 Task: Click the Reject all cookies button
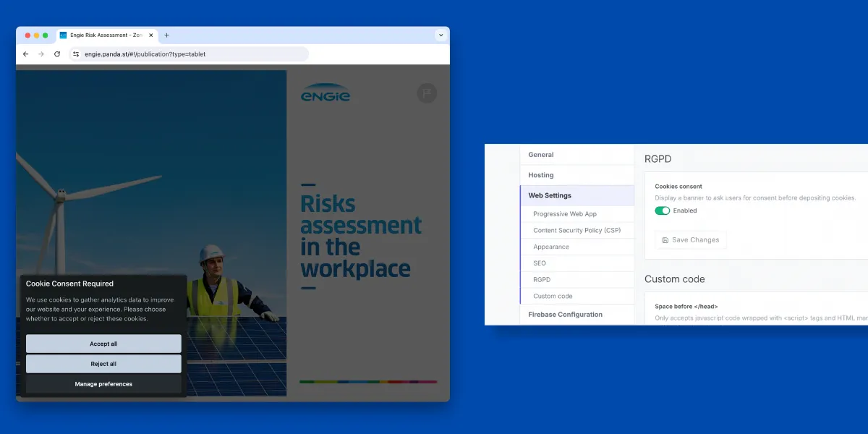coord(103,364)
